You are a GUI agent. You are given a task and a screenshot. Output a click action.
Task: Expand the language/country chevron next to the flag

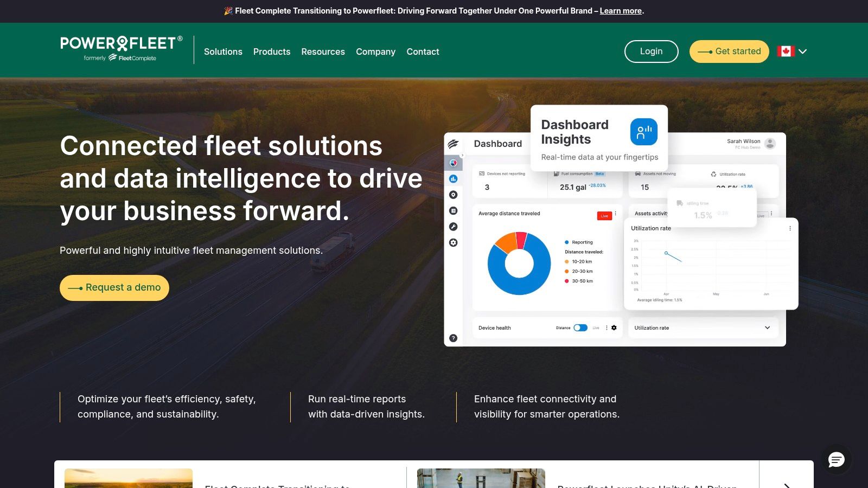(803, 52)
